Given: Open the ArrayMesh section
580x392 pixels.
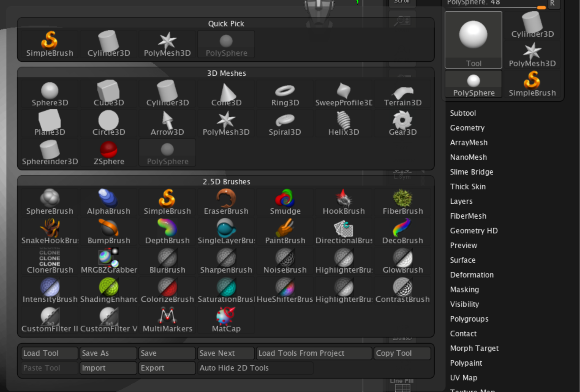Looking at the screenshot, I should pos(469,142).
